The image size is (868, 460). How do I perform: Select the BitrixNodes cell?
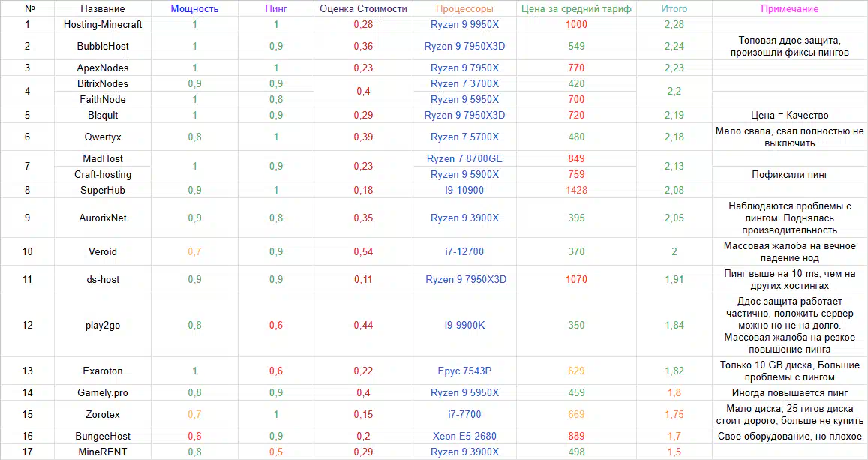tap(103, 83)
